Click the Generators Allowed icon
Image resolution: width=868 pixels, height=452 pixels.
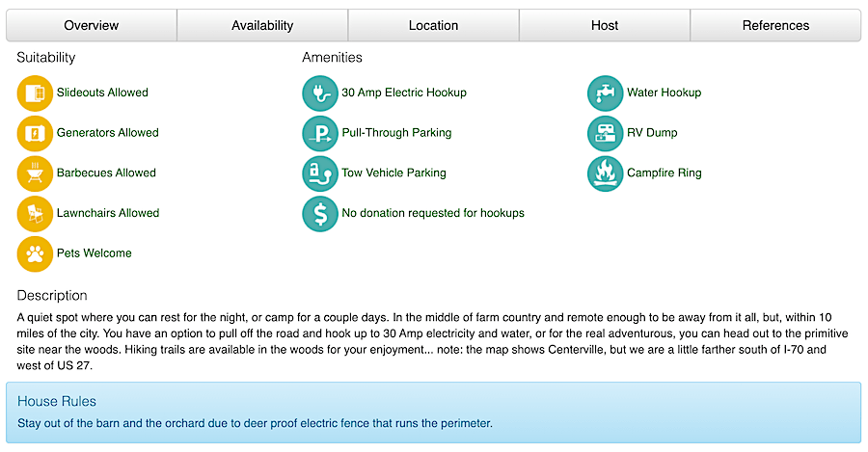pos(35,133)
